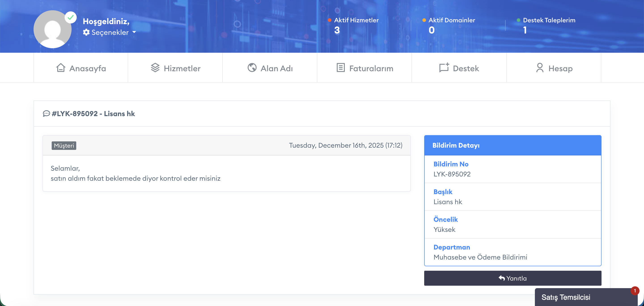
Task: Click the Müşteri badge label
Action: coord(64,146)
